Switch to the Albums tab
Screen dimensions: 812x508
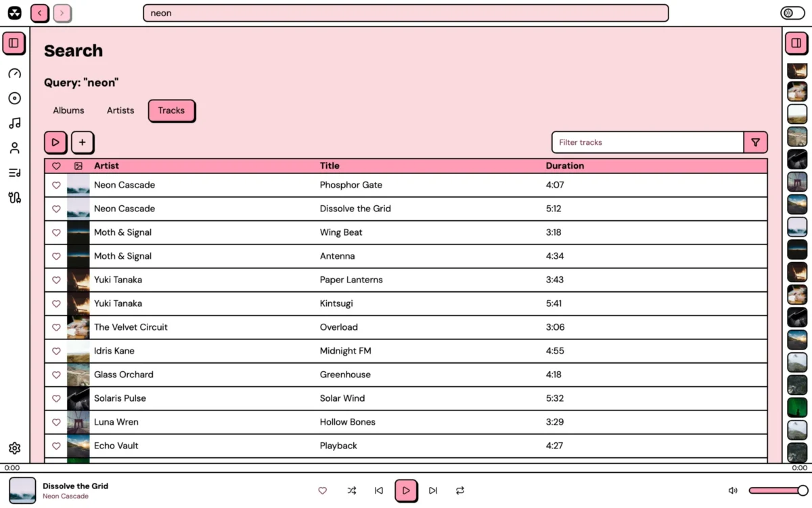click(x=69, y=110)
